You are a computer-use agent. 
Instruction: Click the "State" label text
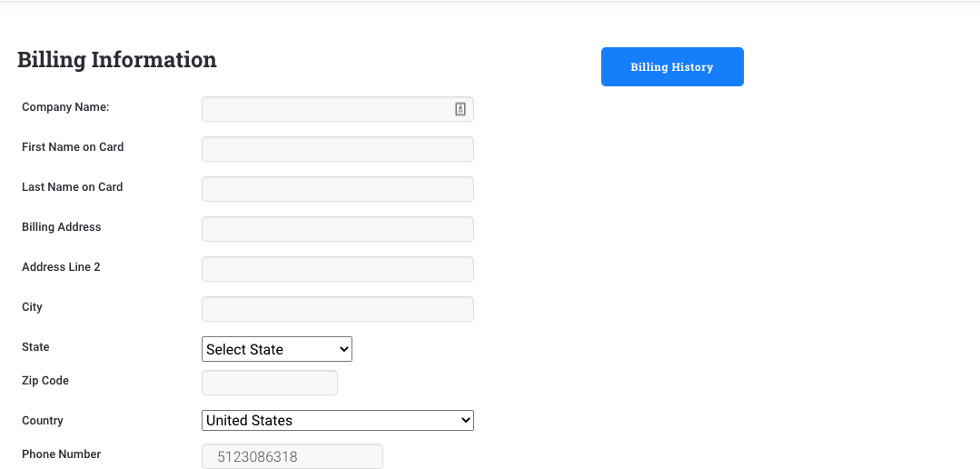[35, 347]
